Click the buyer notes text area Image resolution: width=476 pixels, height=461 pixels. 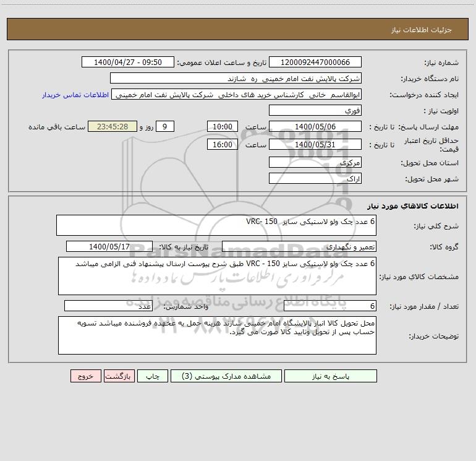point(217,335)
